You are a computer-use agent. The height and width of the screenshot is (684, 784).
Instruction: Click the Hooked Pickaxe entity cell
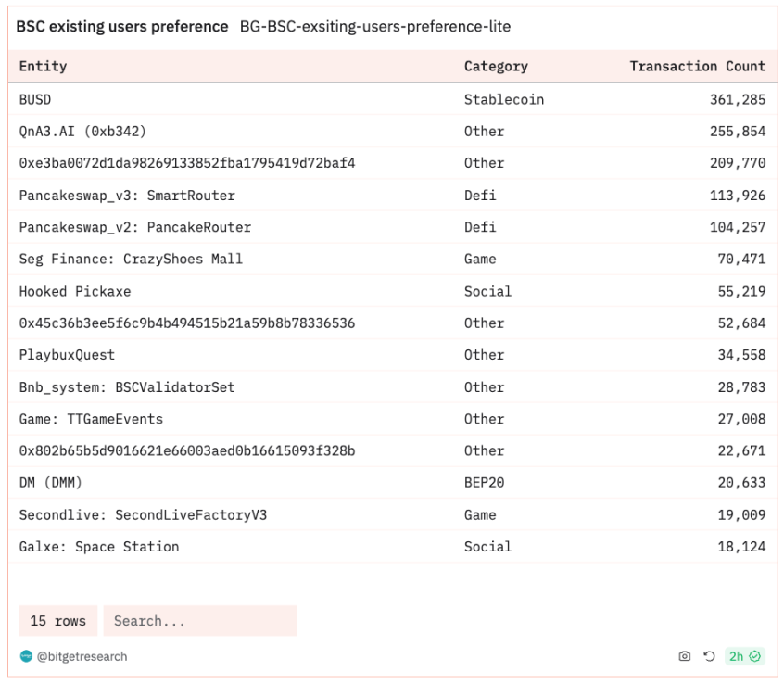(x=75, y=292)
